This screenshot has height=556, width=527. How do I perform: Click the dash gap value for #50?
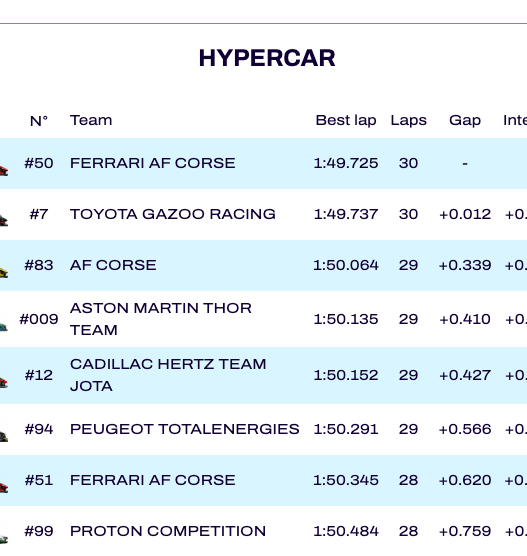click(465, 163)
